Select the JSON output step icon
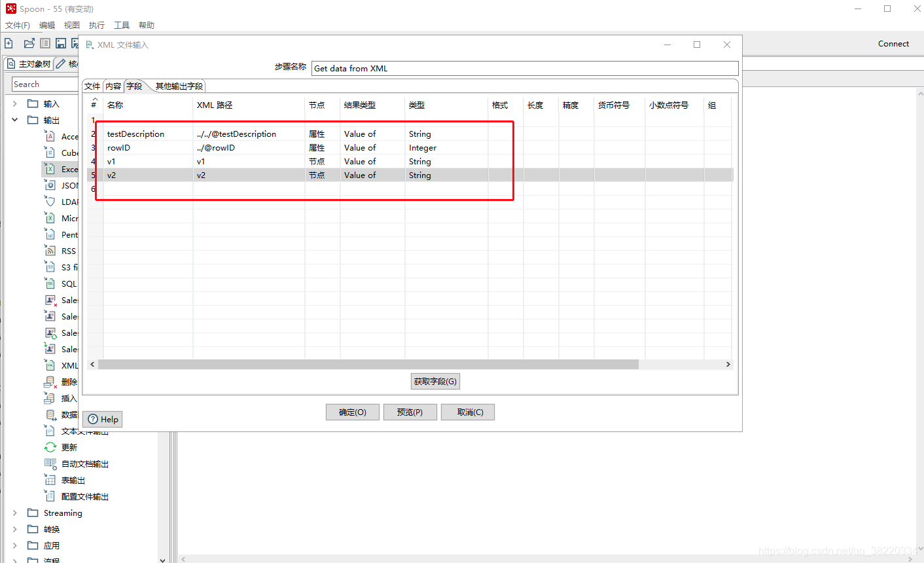 [x=50, y=185]
